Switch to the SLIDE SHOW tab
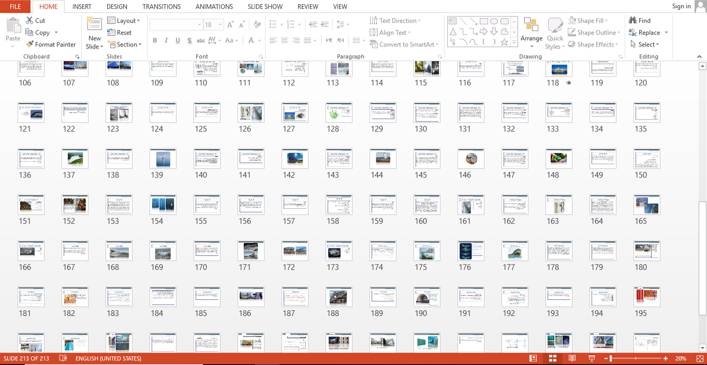 265,6
